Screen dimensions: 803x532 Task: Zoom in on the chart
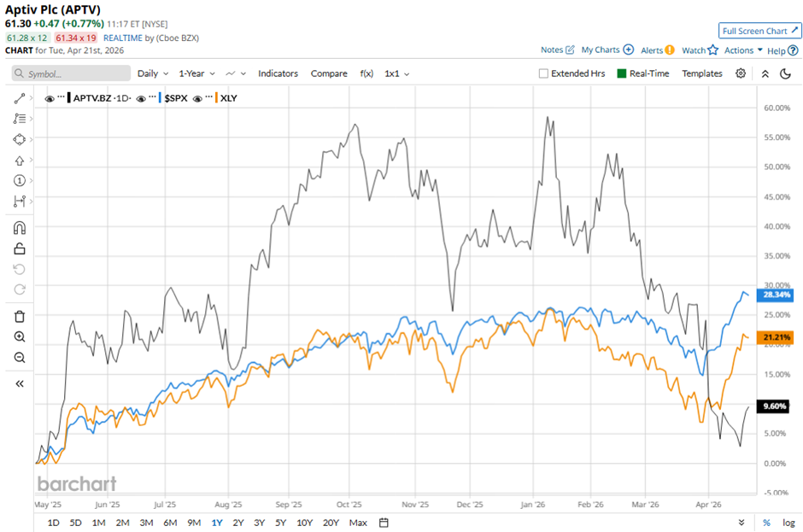[x=20, y=337]
